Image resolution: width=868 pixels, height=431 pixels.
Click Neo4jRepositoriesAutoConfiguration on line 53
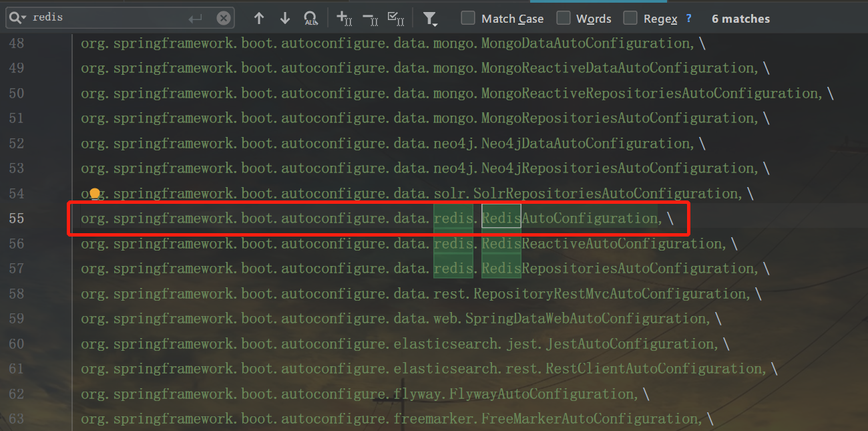618,168
